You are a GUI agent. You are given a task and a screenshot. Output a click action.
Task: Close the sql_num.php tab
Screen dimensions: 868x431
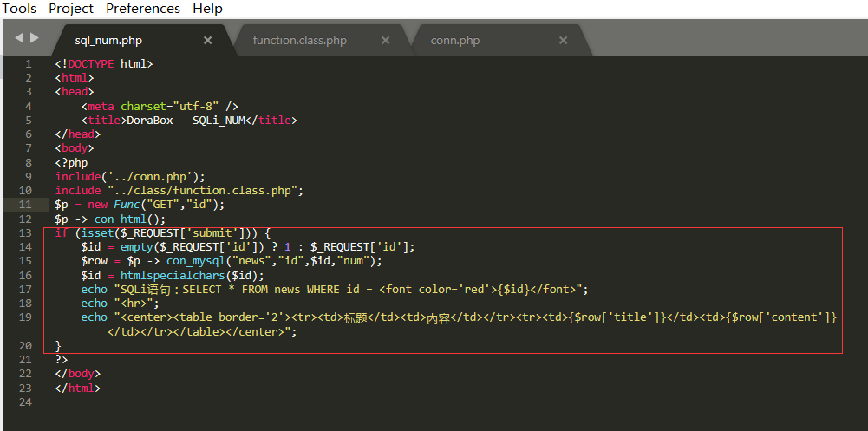207,41
